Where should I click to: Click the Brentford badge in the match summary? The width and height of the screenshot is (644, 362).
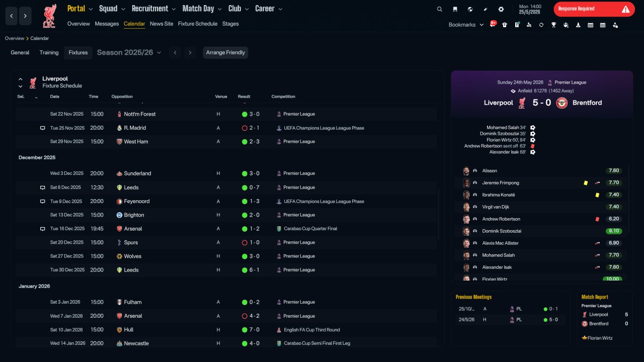pyautogui.click(x=561, y=103)
